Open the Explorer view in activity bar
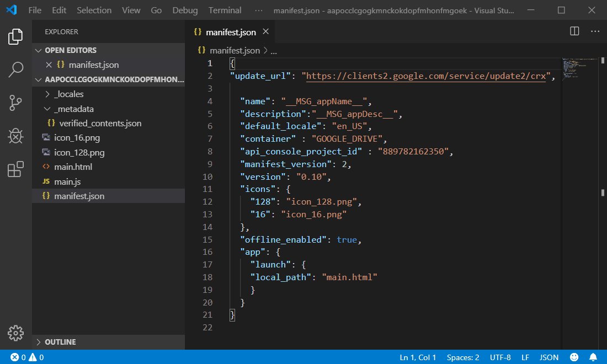Image resolution: width=607 pixels, height=364 pixels. click(x=15, y=37)
